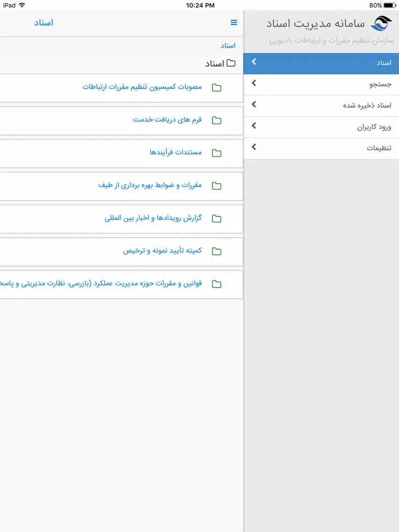Toggle the hamburger menu icon
The width and height of the screenshot is (399, 532).
coord(234,22)
